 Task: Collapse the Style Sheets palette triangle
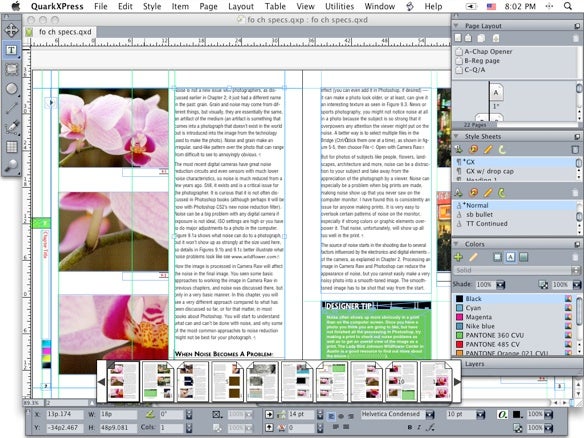tap(456, 136)
